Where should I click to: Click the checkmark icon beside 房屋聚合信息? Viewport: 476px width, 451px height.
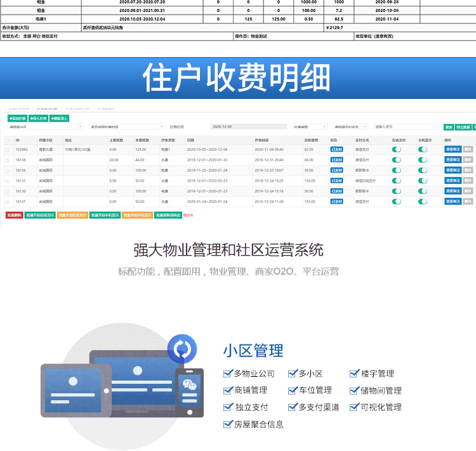coord(228,424)
